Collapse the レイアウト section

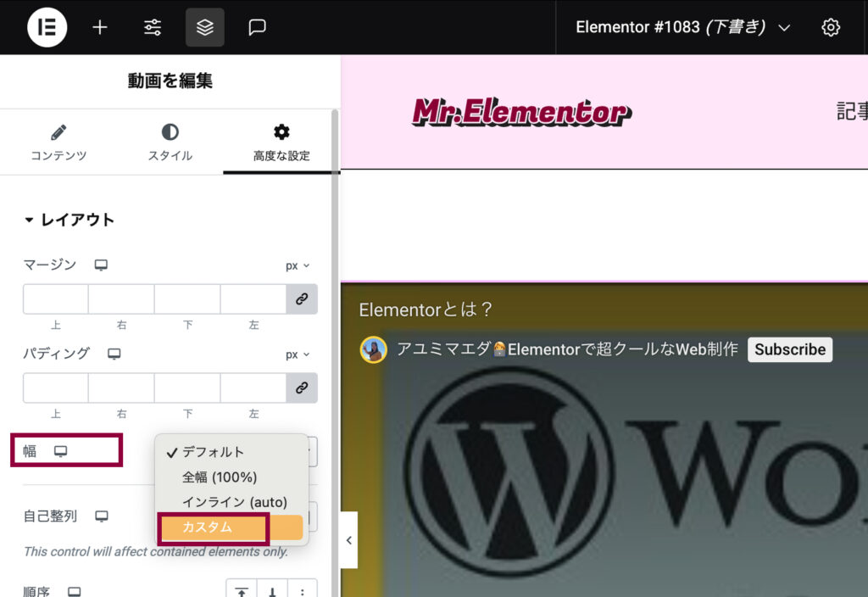tap(70, 220)
